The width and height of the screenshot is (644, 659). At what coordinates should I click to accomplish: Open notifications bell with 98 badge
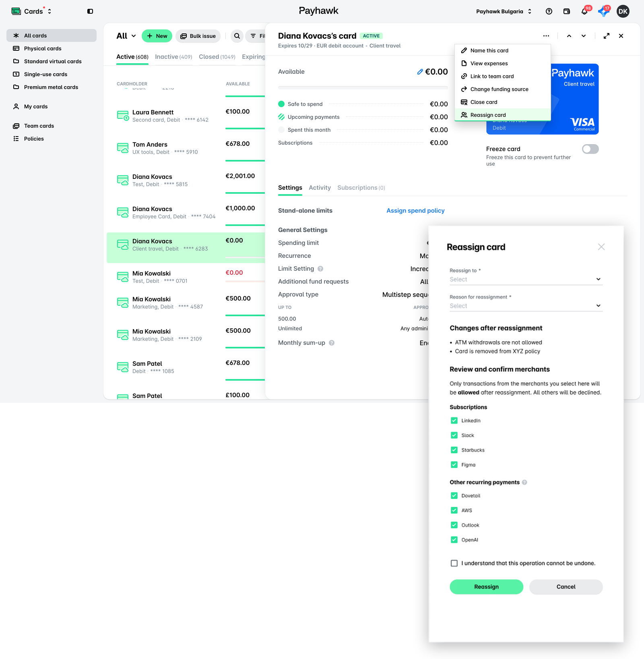[584, 11]
